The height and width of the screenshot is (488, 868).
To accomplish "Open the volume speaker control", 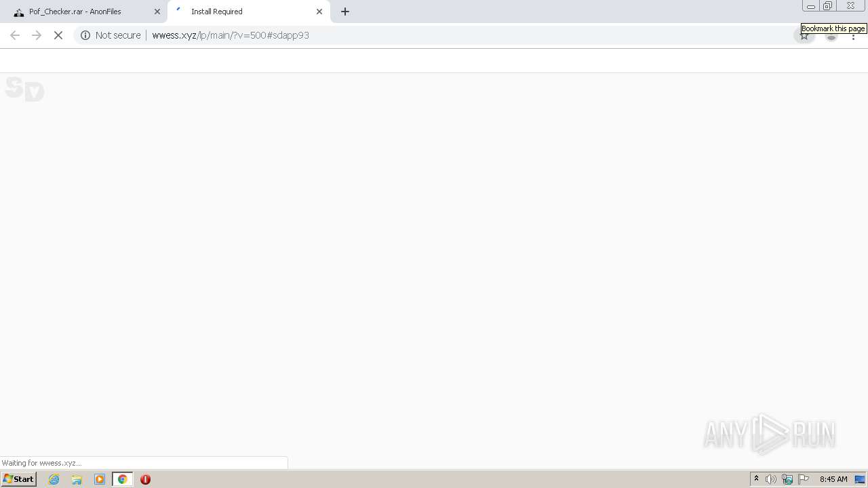I will pyautogui.click(x=771, y=479).
